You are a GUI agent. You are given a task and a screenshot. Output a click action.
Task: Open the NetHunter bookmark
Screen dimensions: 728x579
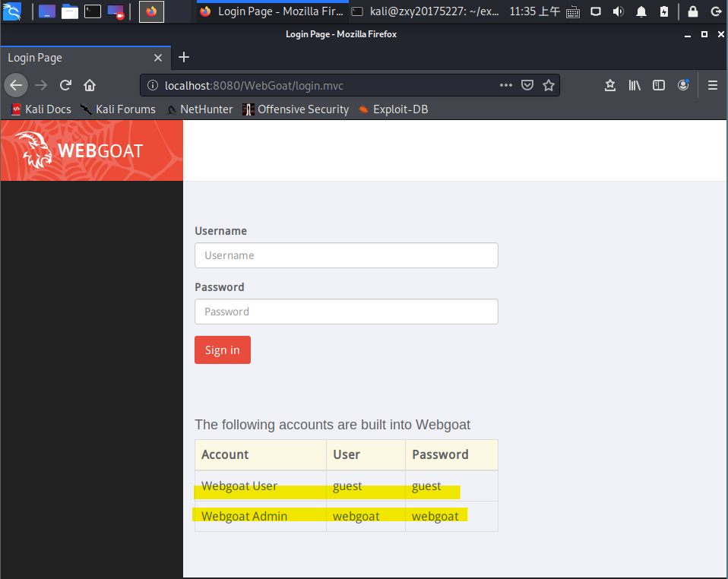coord(200,109)
